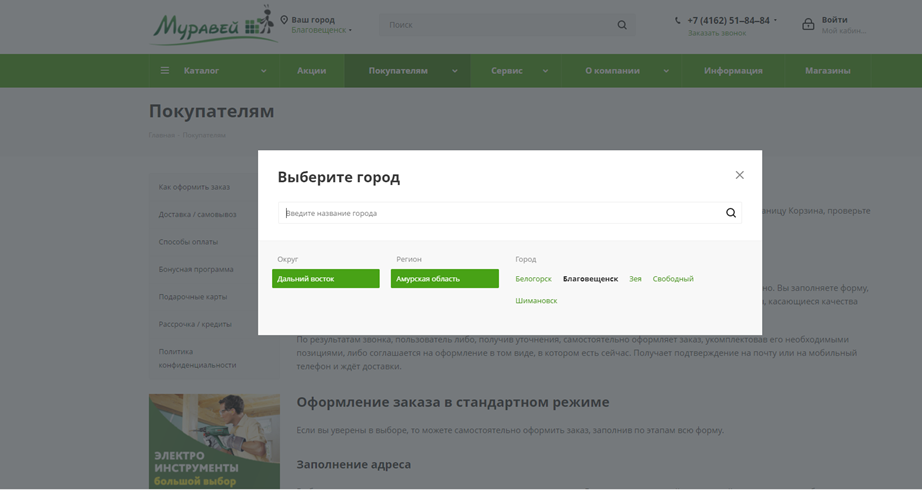The height and width of the screenshot is (491, 922).
Task: Open the Акции menu item
Action: [311, 71]
